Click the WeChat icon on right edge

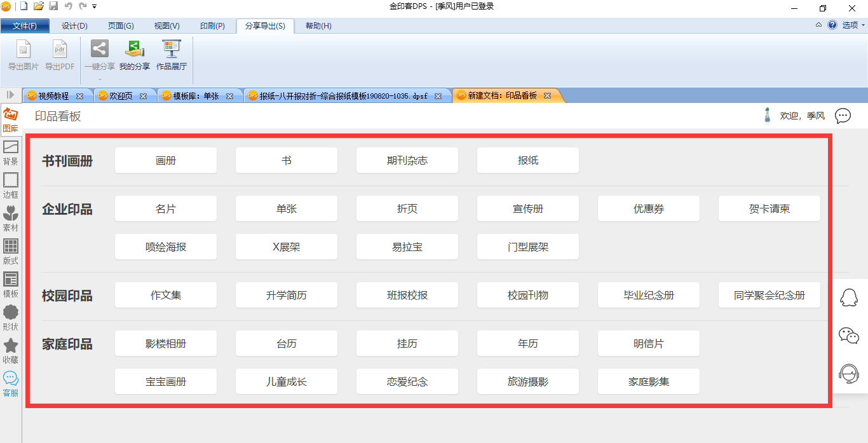tap(849, 335)
